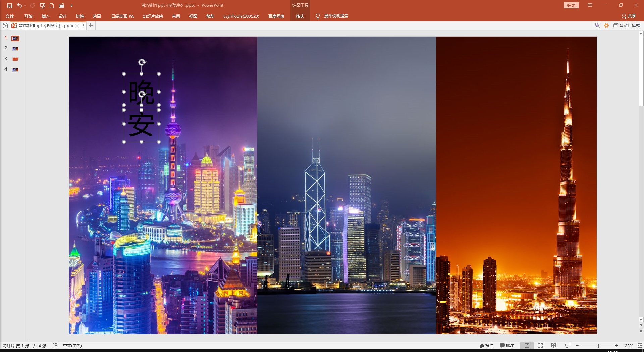Select slide 4 thumbnail
The width and height of the screenshot is (644, 352).
click(15, 70)
